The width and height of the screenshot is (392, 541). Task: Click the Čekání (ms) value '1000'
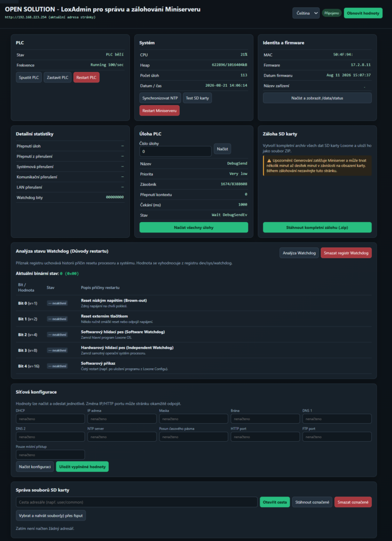tap(242, 204)
